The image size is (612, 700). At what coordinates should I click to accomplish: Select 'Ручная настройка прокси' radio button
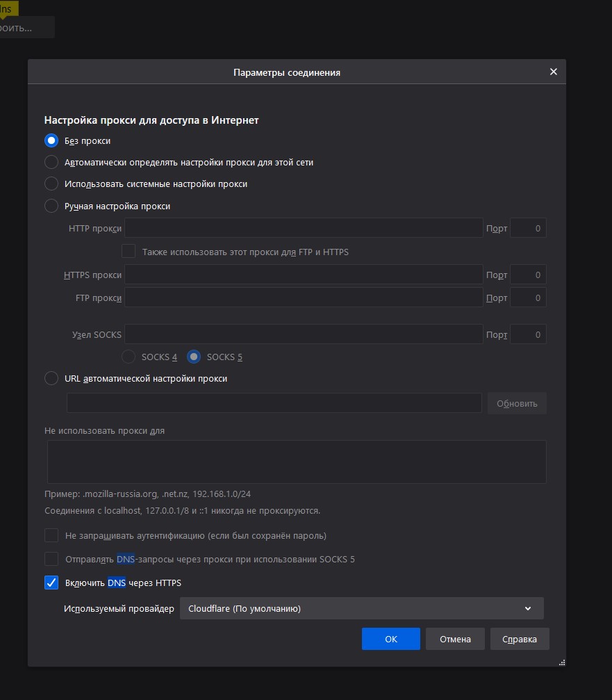pyautogui.click(x=51, y=206)
